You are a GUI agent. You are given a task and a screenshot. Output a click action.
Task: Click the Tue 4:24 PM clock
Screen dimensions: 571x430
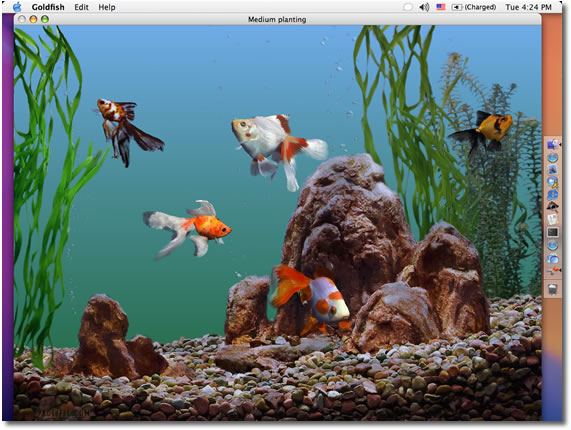[528, 7]
